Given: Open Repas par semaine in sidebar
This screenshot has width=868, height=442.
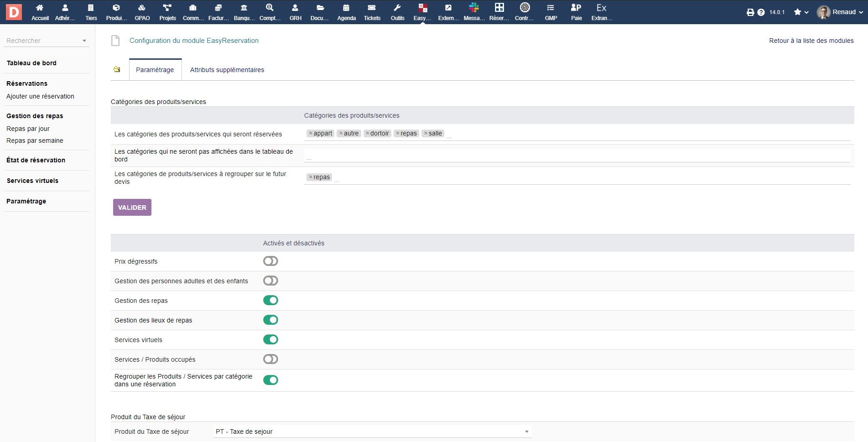Looking at the screenshot, I should (x=35, y=140).
